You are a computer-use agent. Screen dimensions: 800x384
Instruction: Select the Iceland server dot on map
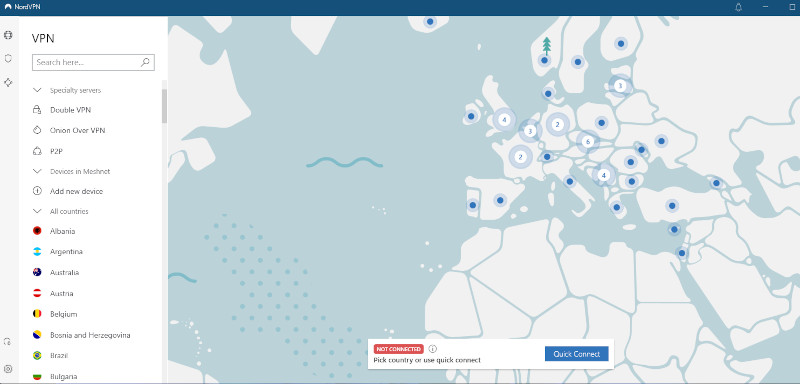[x=430, y=21]
